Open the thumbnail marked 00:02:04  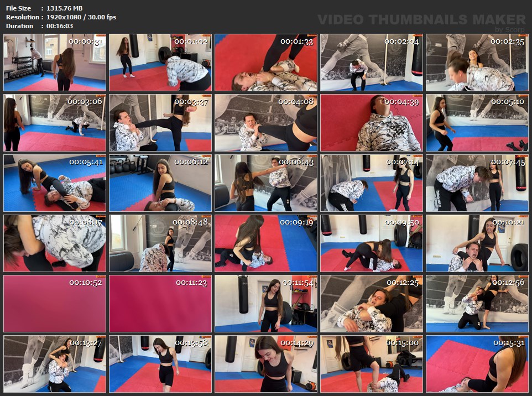371,62
